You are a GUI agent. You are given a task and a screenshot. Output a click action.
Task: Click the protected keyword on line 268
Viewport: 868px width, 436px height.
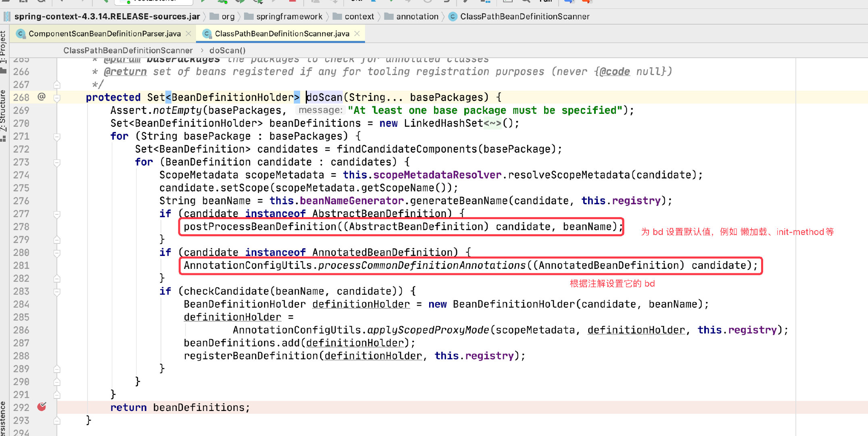pyautogui.click(x=113, y=97)
